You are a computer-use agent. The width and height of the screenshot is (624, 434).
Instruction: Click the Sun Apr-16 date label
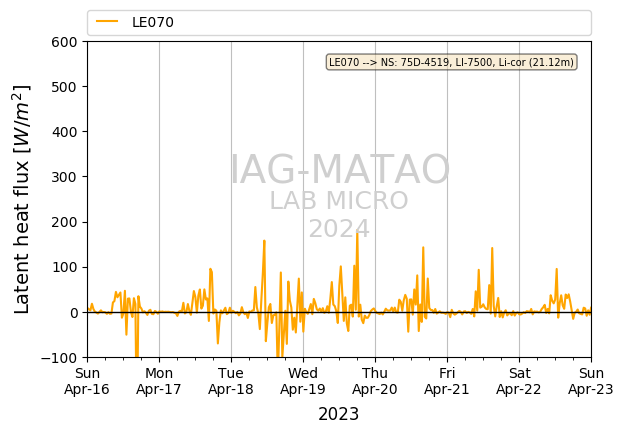87,381
